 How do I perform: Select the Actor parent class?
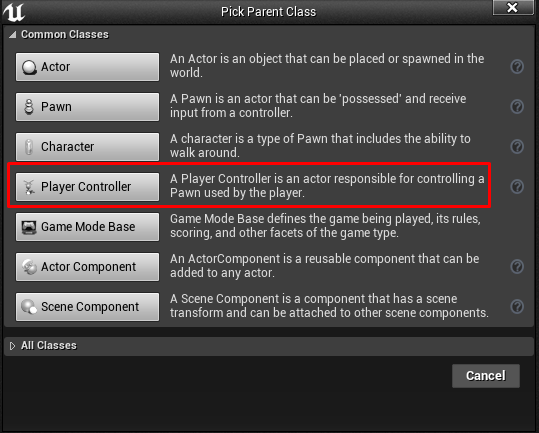point(87,67)
